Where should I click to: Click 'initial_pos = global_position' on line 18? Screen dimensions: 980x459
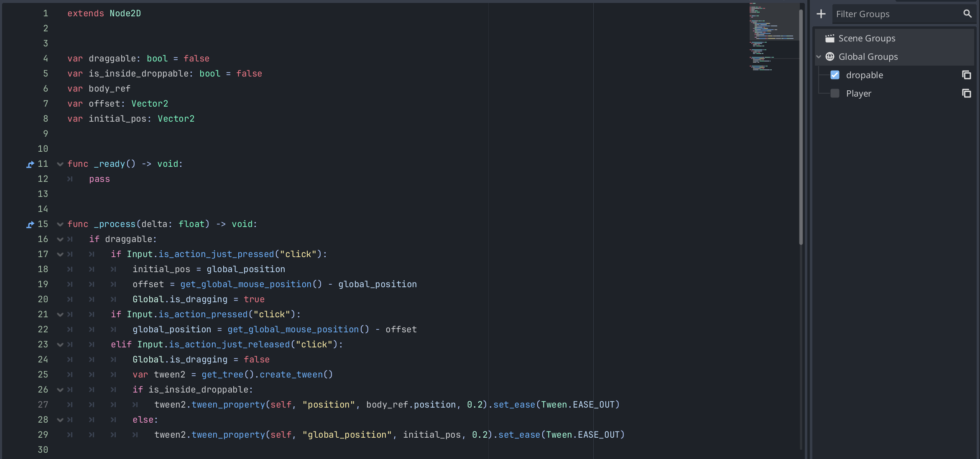tap(209, 269)
